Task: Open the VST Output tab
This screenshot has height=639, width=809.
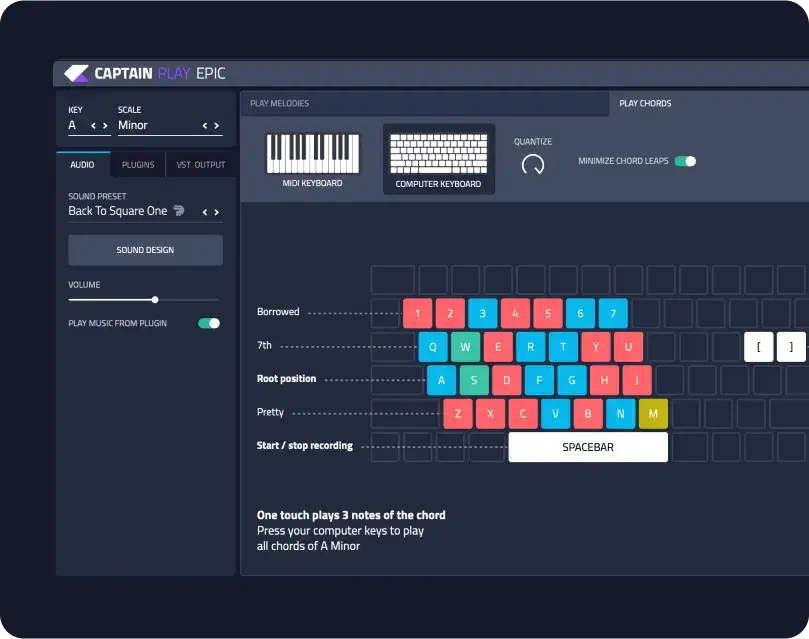Action: pyautogui.click(x=201, y=165)
